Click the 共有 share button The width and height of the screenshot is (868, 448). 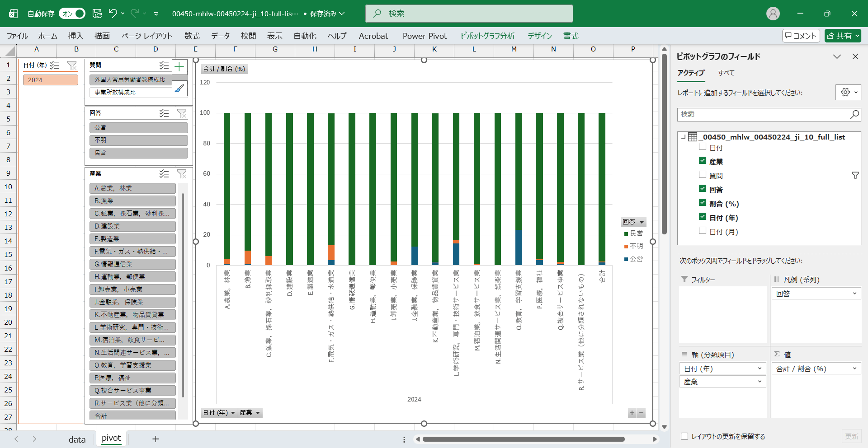tap(843, 36)
